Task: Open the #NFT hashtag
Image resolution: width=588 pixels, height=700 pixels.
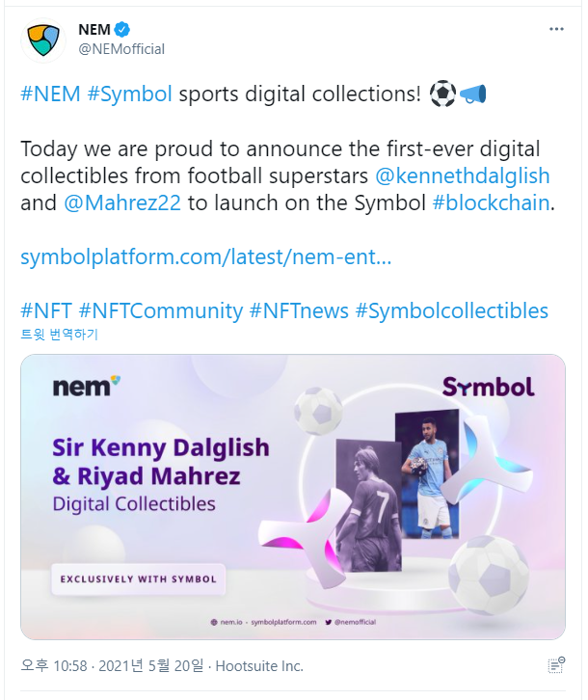Action: [46, 311]
